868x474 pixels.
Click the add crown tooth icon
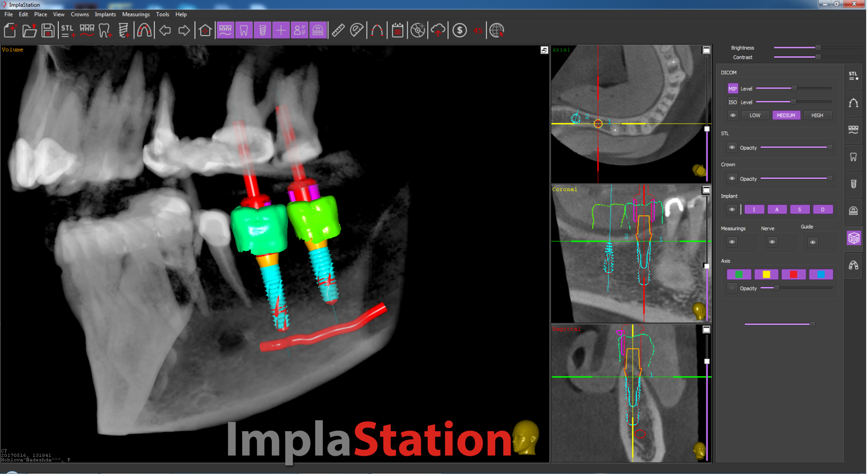point(105,30)
